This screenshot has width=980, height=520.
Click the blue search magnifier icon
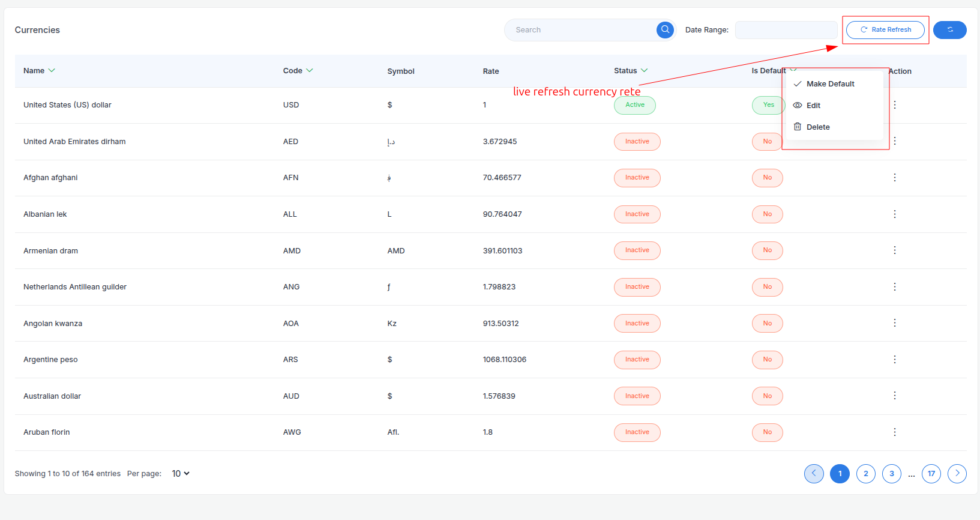665,29
